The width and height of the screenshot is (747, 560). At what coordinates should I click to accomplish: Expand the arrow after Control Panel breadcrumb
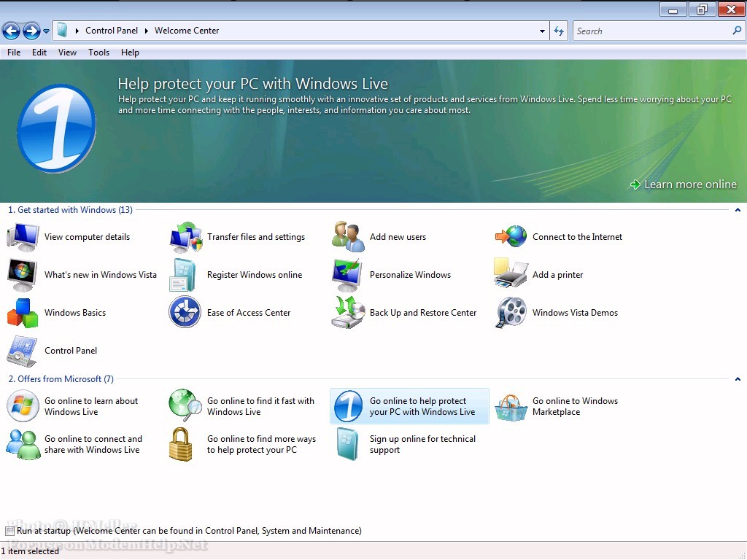pyautogui.click(x=146, y=31)
